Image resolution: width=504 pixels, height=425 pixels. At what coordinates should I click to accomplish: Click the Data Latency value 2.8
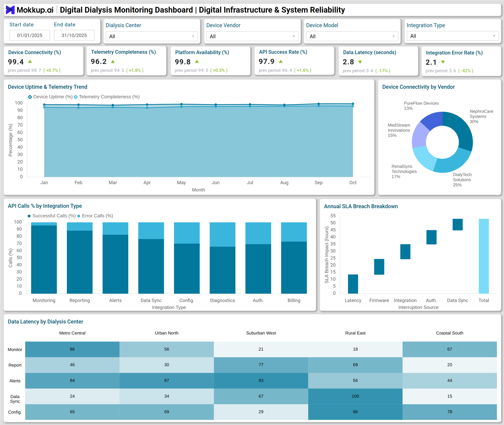(348, 62)
